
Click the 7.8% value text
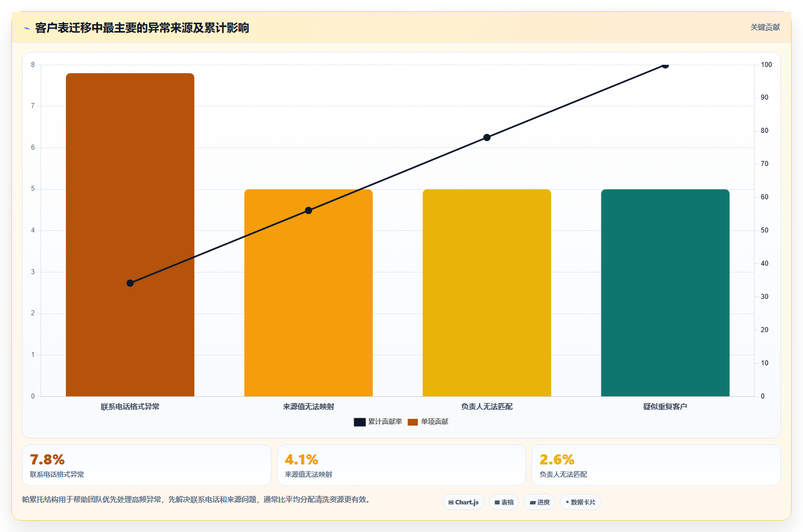pos(47,460)
